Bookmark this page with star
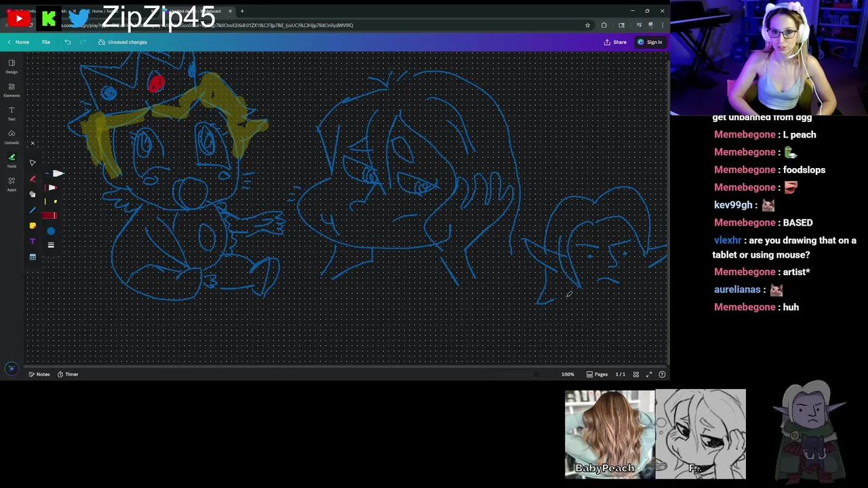 click(x=587, y=25)
